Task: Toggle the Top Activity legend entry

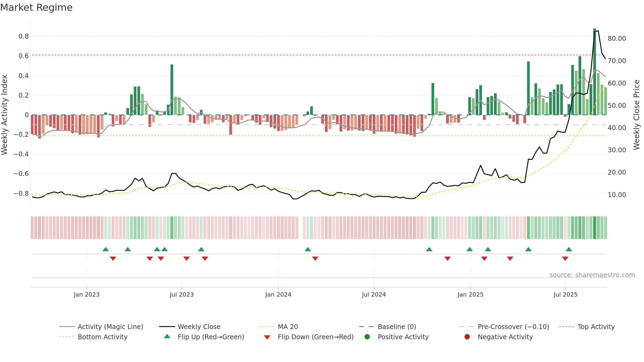Action: [587, 327]
